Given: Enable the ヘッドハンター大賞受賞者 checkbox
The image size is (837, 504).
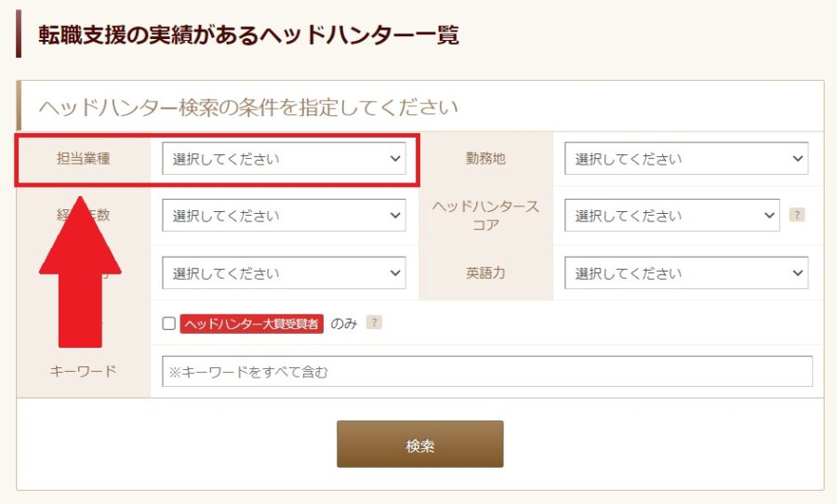Looking at the screenshot, I should tap(168, 324).
